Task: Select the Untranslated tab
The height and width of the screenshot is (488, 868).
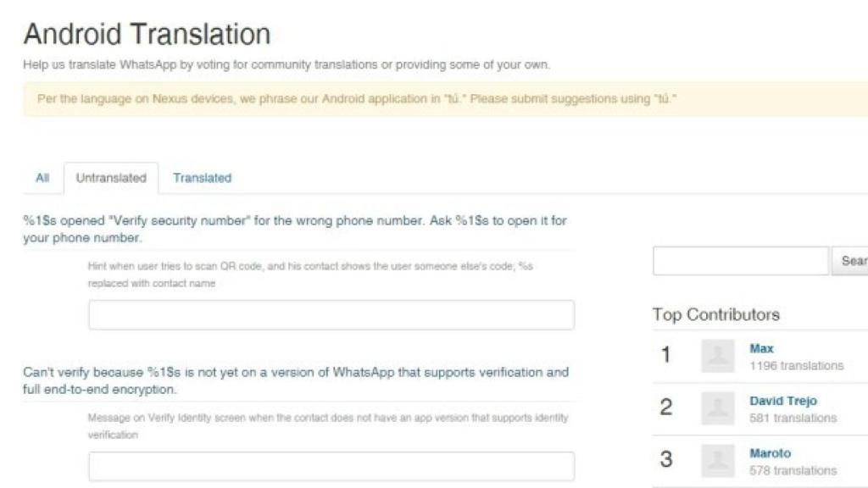Action: pos(110,178)
